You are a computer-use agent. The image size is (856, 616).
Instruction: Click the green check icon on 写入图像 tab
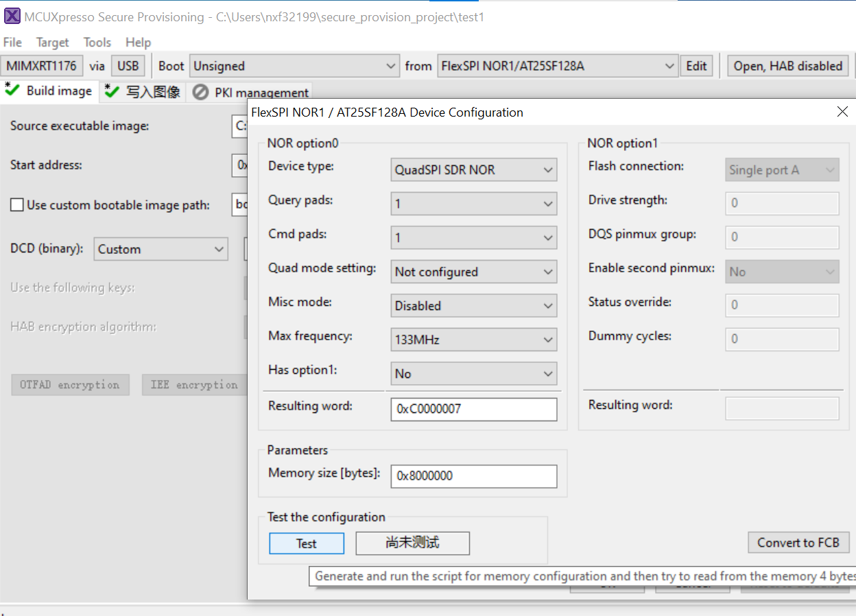click(112, 91)
